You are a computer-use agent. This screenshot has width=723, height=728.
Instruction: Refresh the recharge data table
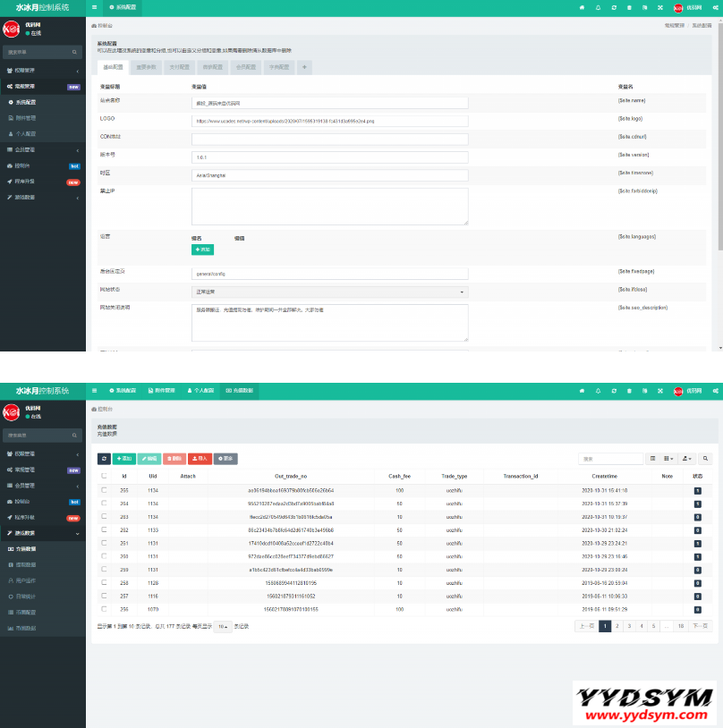click(105, 459)
